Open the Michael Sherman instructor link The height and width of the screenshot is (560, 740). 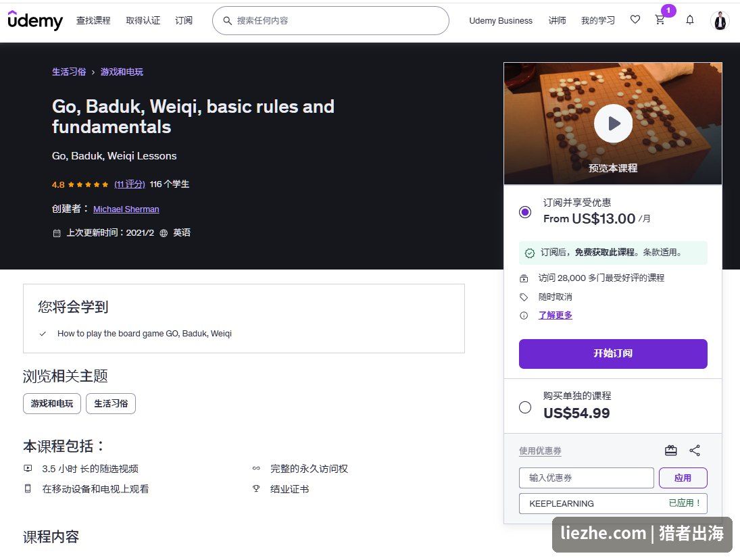(x=126, y=209)
